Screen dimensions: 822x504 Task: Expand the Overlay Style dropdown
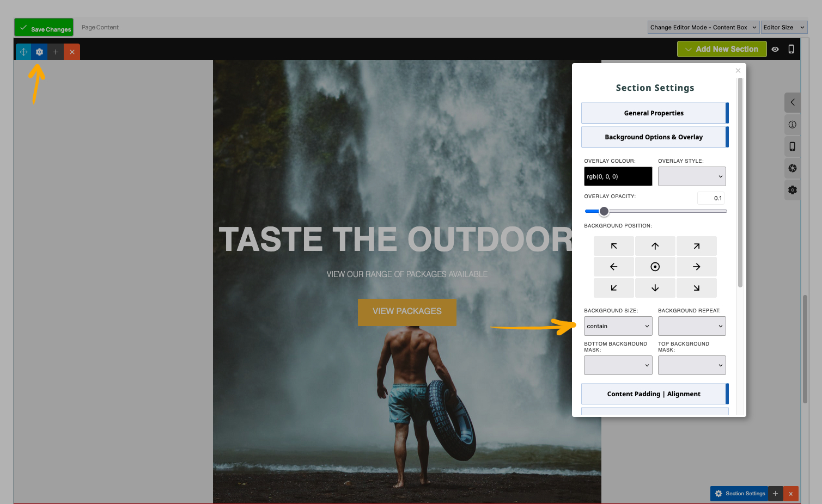point(691,176)
